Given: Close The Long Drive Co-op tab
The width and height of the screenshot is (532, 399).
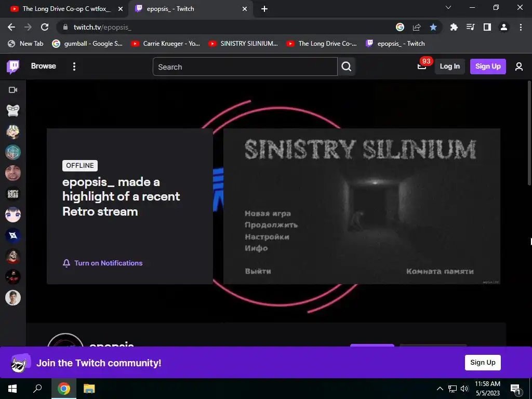Looking at the screenshot, I should point(121,9).
